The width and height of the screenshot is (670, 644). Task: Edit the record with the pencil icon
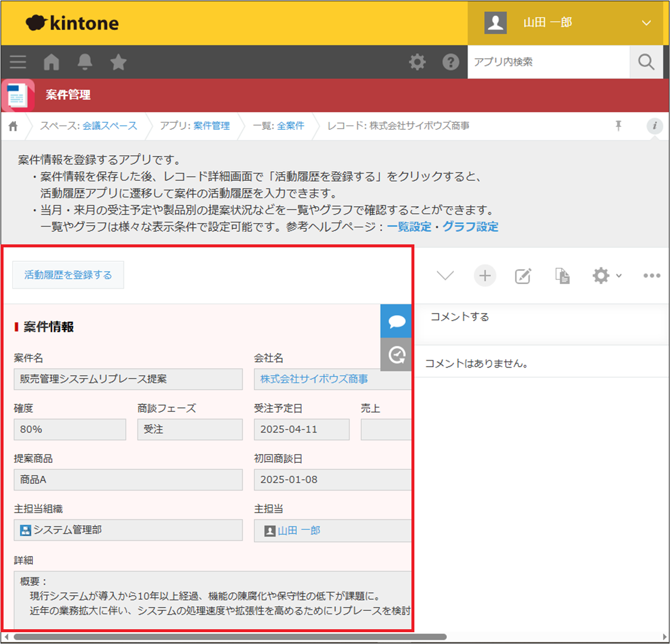[x=523, y=276]
